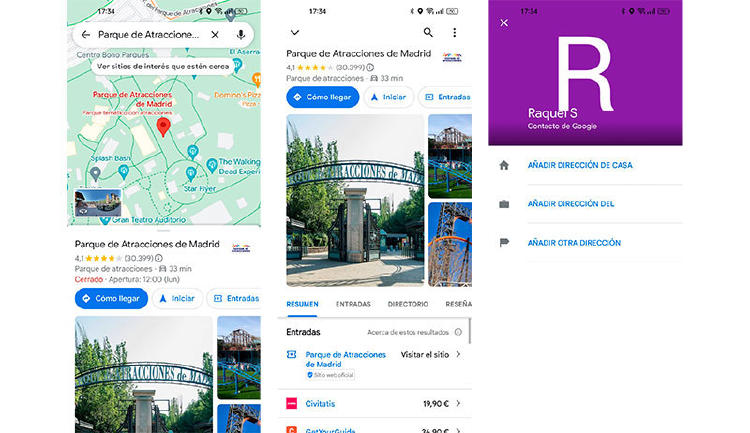Tap 'Iniciar' button in left screen
Image resolution: width=750 pixels, height=433 pixels.
point(177,299)
